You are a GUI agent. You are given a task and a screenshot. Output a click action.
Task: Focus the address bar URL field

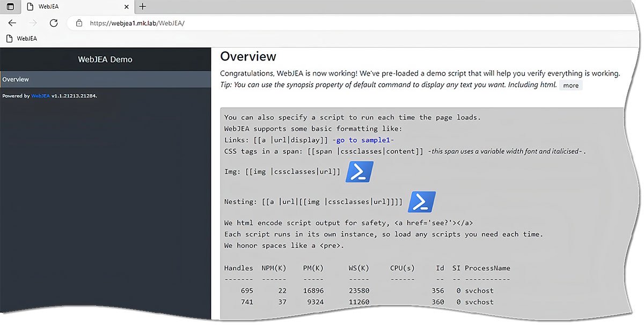click(215, 23)
